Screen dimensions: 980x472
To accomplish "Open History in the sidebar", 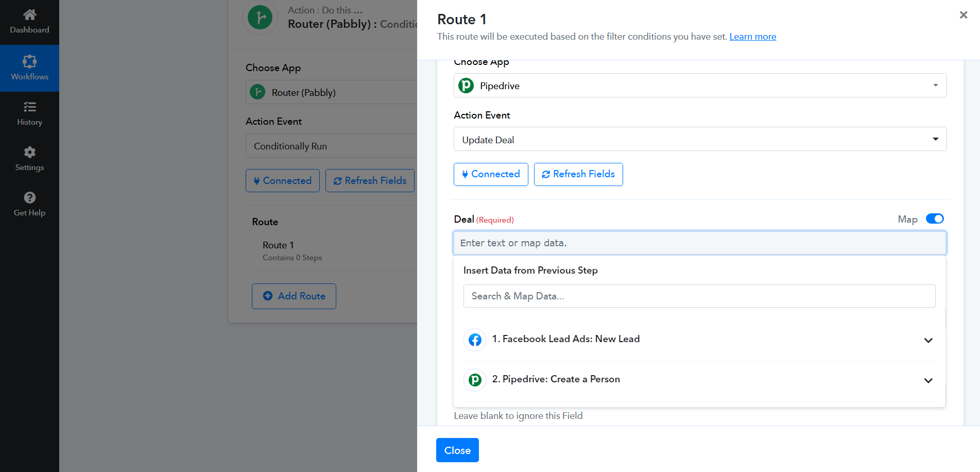I will tap(29, 113).
